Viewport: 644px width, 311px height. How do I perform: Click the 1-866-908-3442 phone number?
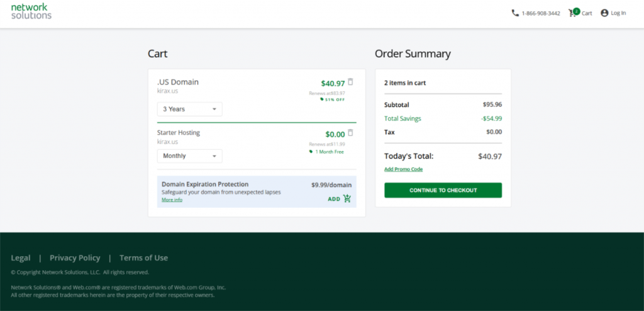coord(541,13)
